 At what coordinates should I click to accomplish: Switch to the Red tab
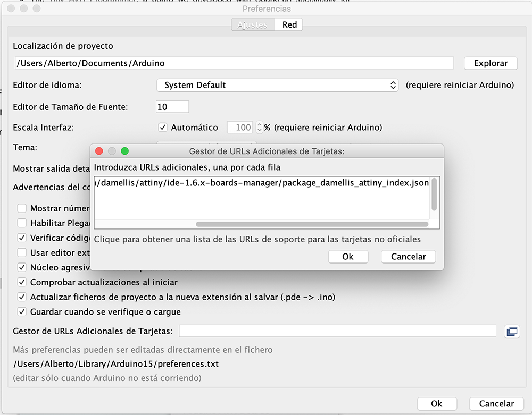(289, 25)
